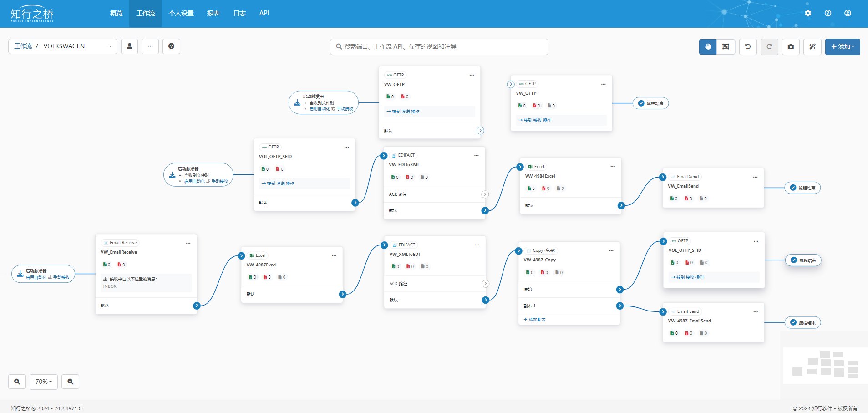Click the 流程结束 marker after top-right VW_OFTP

pyautogui.click(x=651, y=103)
